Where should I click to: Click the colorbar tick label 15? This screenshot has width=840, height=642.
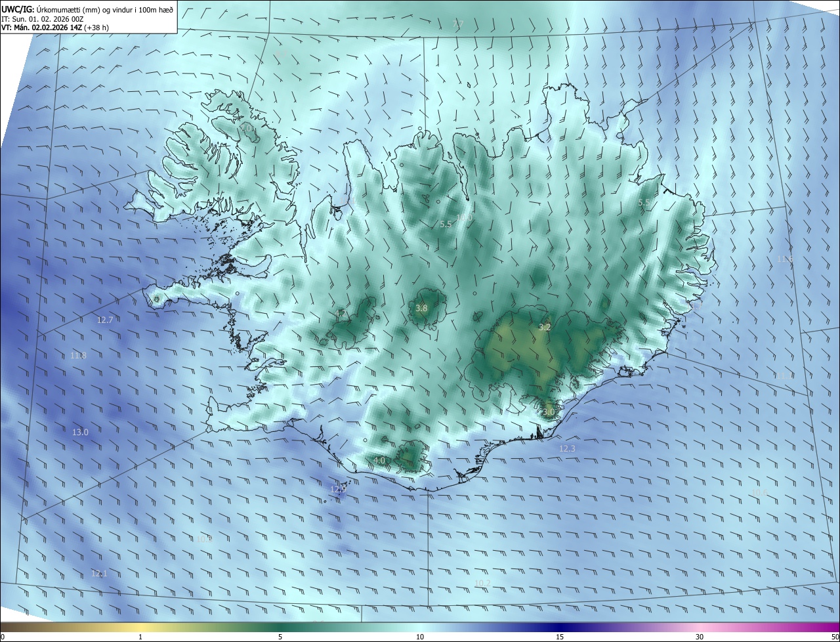[560, 637]
